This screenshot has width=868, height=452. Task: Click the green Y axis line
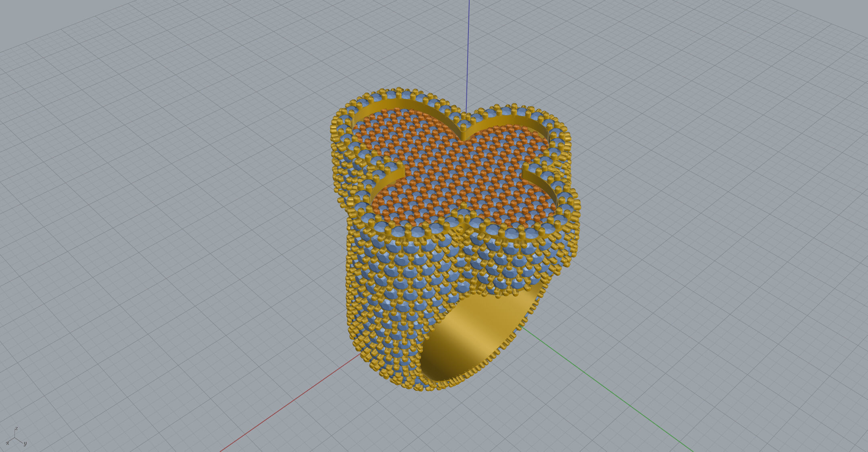608,388
